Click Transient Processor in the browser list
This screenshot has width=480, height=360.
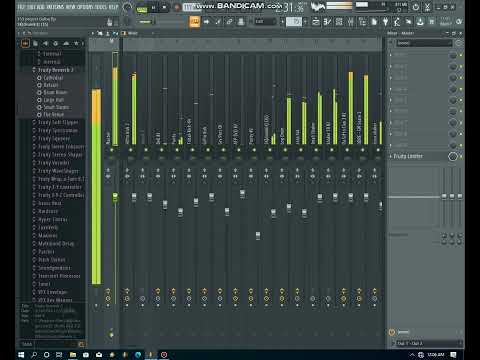[x=59, y=276]
